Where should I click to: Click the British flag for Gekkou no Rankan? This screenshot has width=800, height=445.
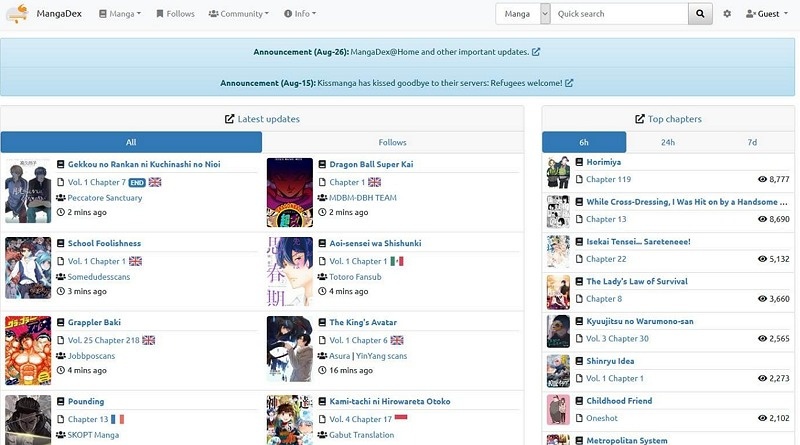point(155,182)
